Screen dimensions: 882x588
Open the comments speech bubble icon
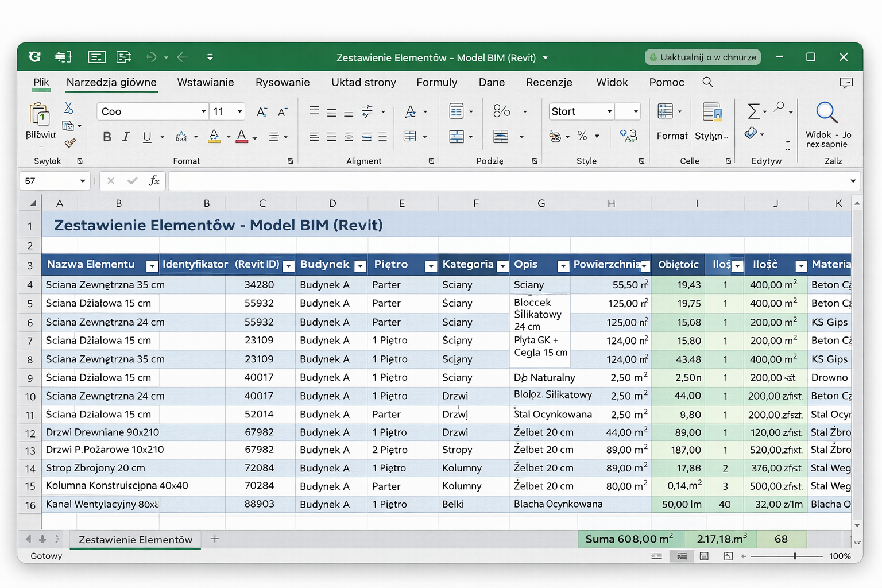click(846, 83)
